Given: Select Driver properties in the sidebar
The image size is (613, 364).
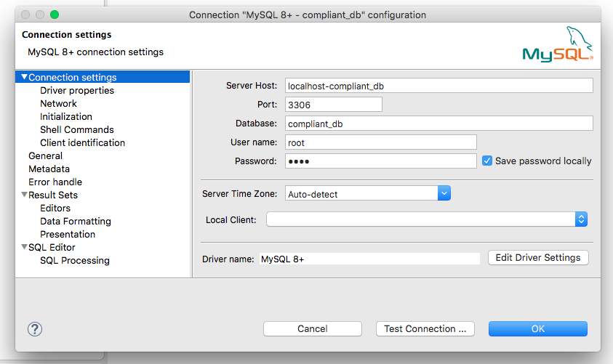Looking at the screenshot, I should [77, 90].
